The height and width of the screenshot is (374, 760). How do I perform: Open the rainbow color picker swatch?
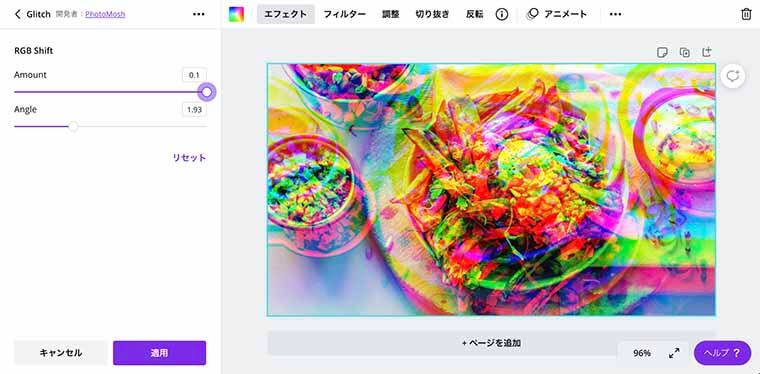237,14
